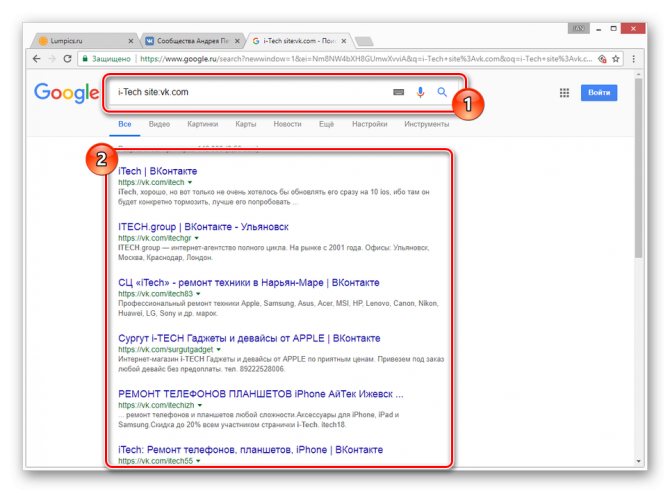Viewport: 670px width, 493px height.
Task: Close the Сообщества Андрея tab
Action: click(x=238, y=41)
